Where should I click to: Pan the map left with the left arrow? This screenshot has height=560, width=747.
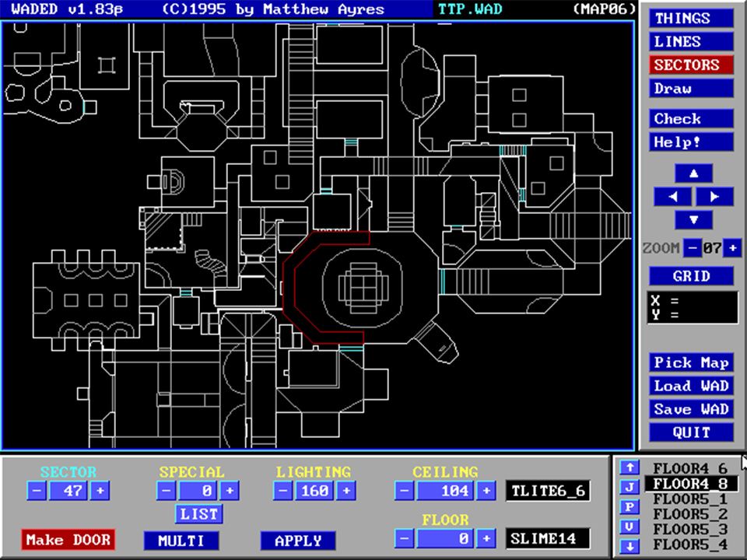coord(672,197)
